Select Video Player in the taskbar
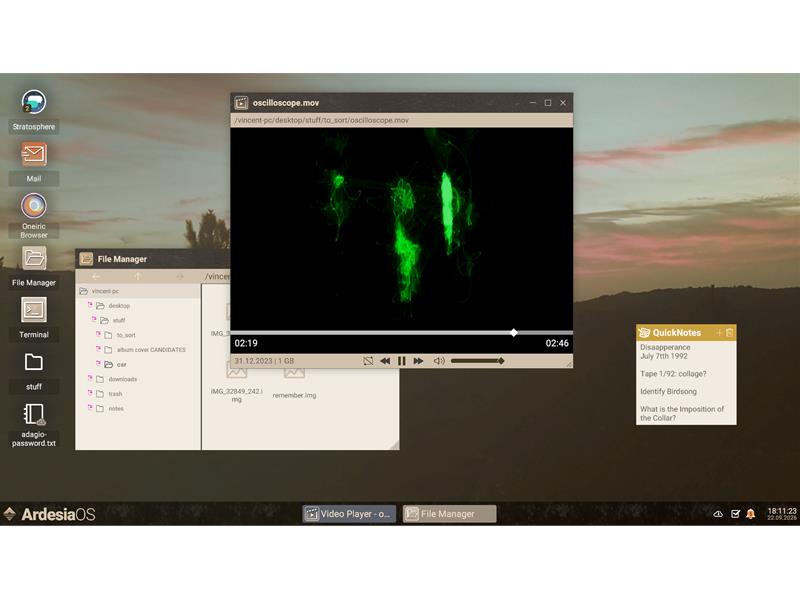The height and width of the screenshot is (600, 800). (350, 514)
